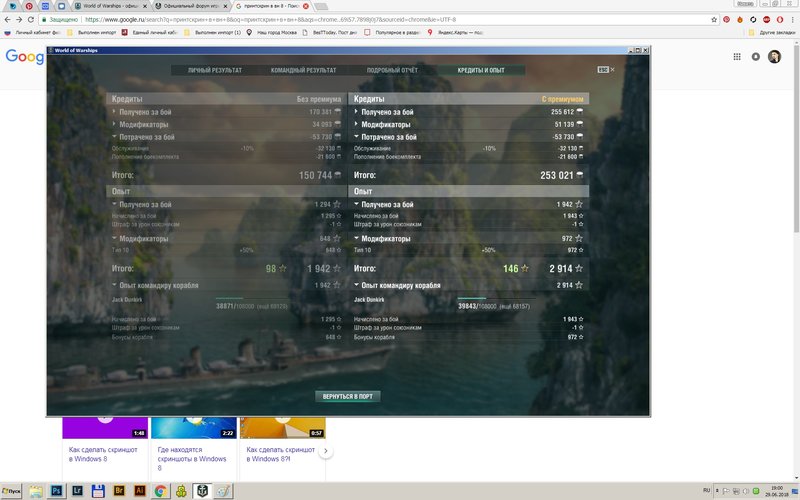The height and width of the screenshot is (500, 800).
Task: Open World of Warships taskbar icon
Action: click(202, 491)
